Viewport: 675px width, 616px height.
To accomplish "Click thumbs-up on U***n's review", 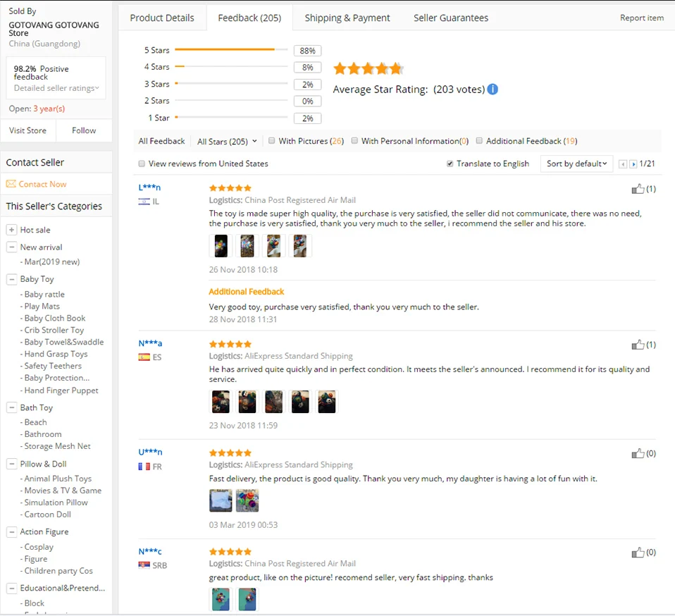I will 638,454.
